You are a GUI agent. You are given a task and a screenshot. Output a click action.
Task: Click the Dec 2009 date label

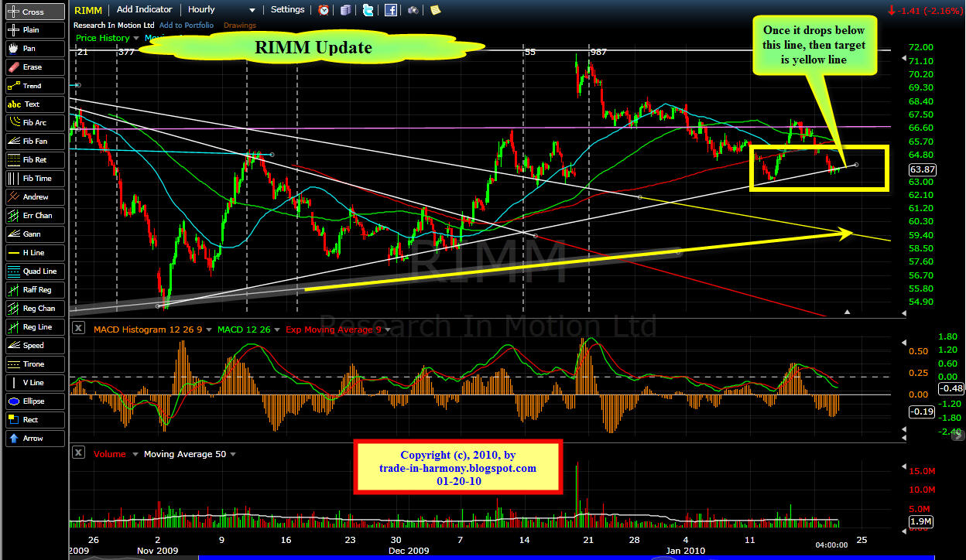pos(409,550)
